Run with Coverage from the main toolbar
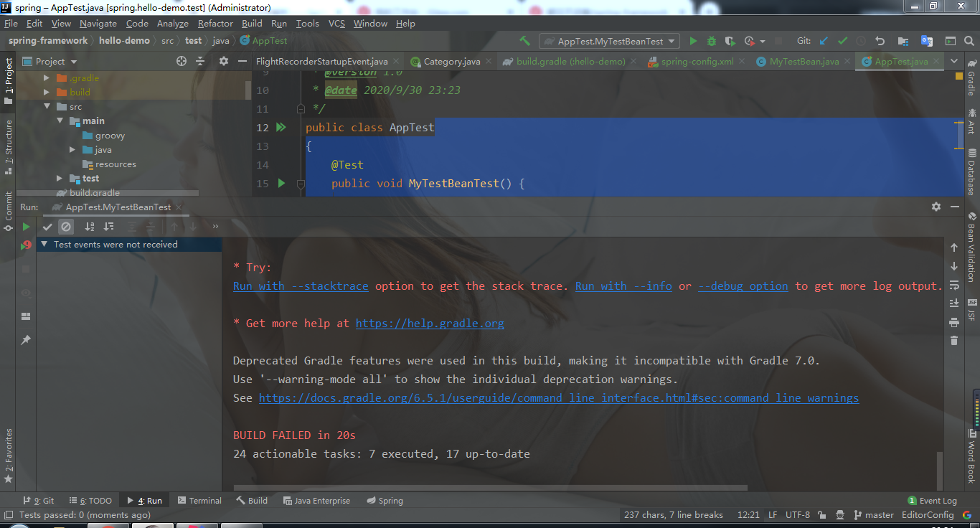This screenshot has width=980, height=528. 730,41
